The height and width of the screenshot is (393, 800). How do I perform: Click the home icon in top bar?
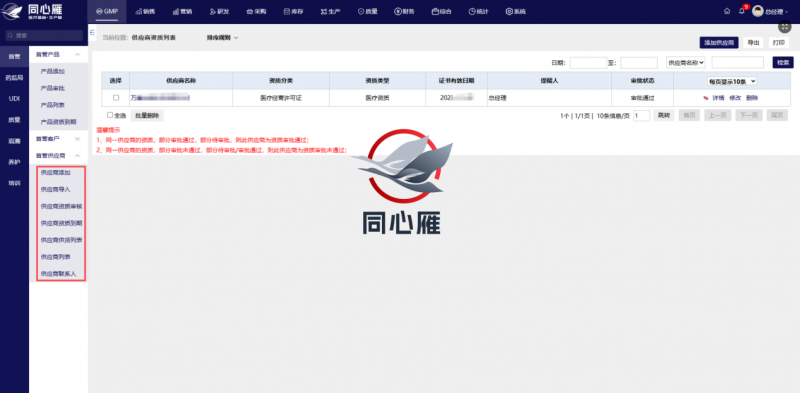pos(727,11)
